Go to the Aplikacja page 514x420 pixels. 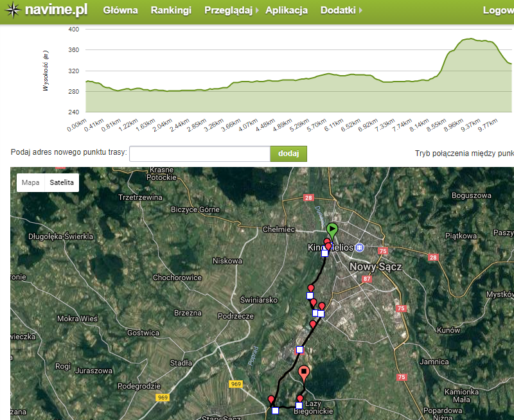coord(287,11)
